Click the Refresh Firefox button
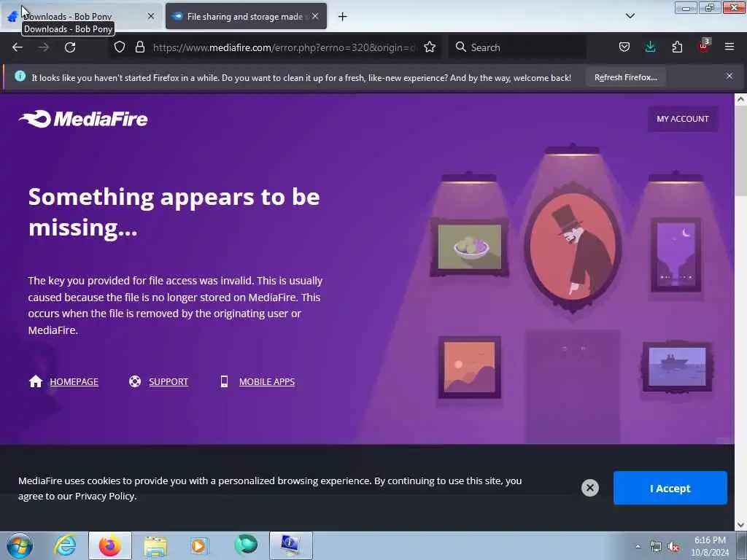The width and height of the screenshot is (747, 560). click(x=625, y=77)
